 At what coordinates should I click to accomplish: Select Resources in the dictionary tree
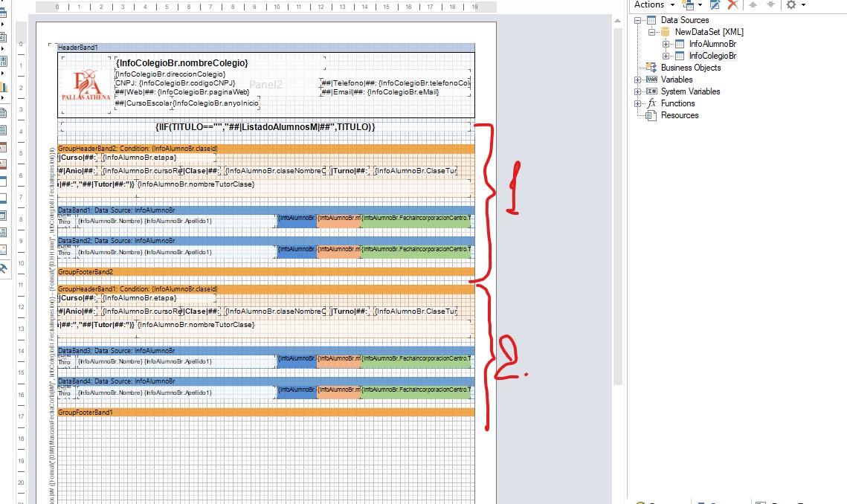(x=680, y=115)
